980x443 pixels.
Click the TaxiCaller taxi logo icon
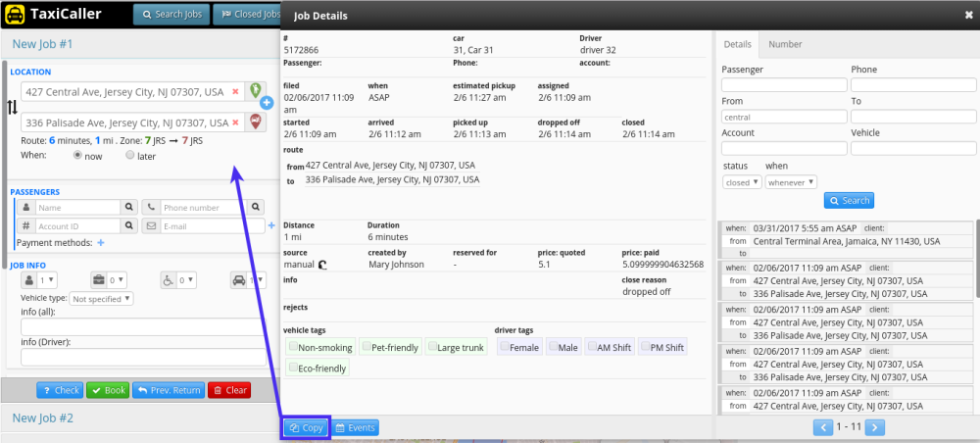pyautogui.click(x=15, y=14)
